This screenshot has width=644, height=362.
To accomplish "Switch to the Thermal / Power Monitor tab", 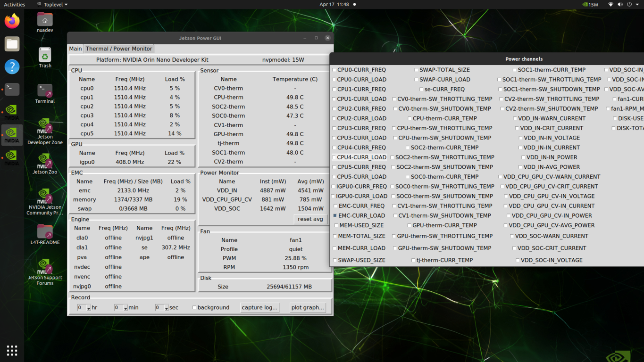I will [118, 49].
